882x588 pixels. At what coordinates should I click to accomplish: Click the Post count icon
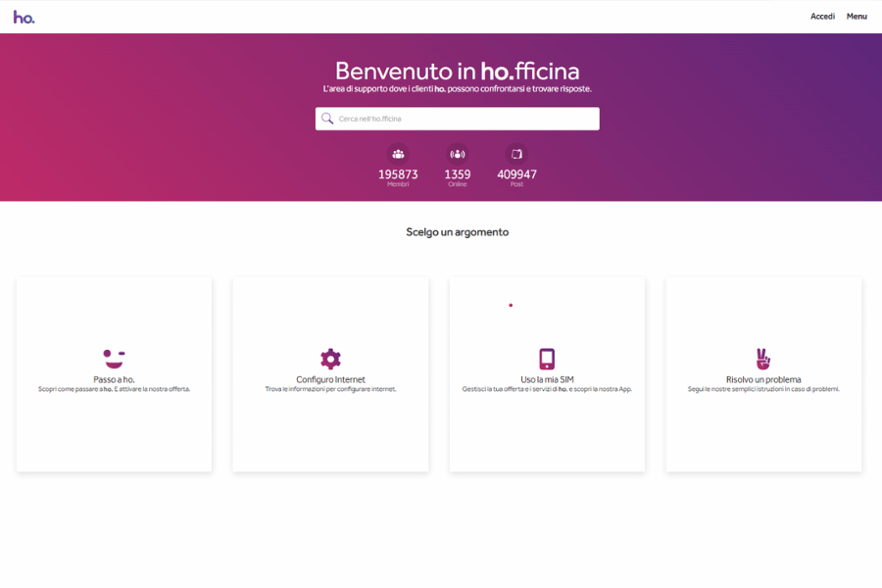tap(516, 154)
